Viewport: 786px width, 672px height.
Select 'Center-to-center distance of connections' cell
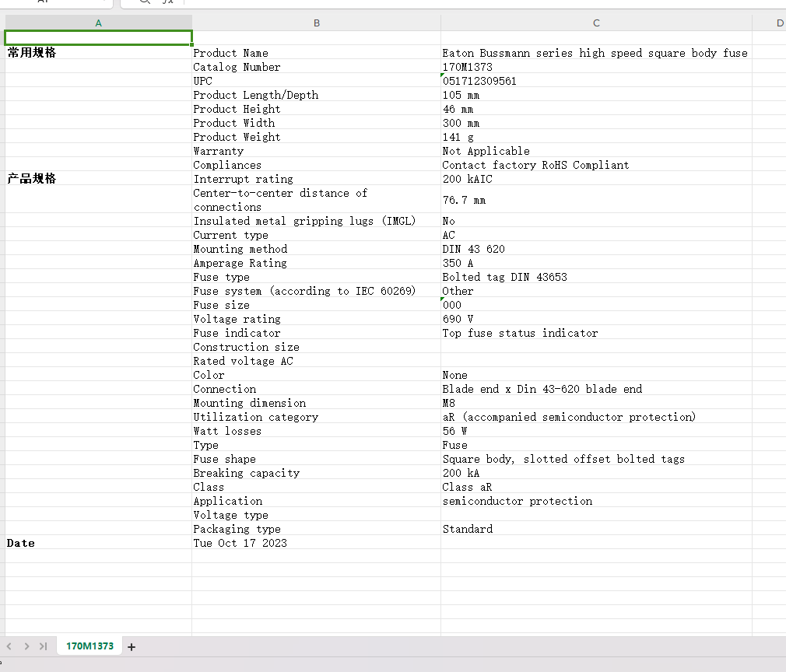tap(316, 200)
